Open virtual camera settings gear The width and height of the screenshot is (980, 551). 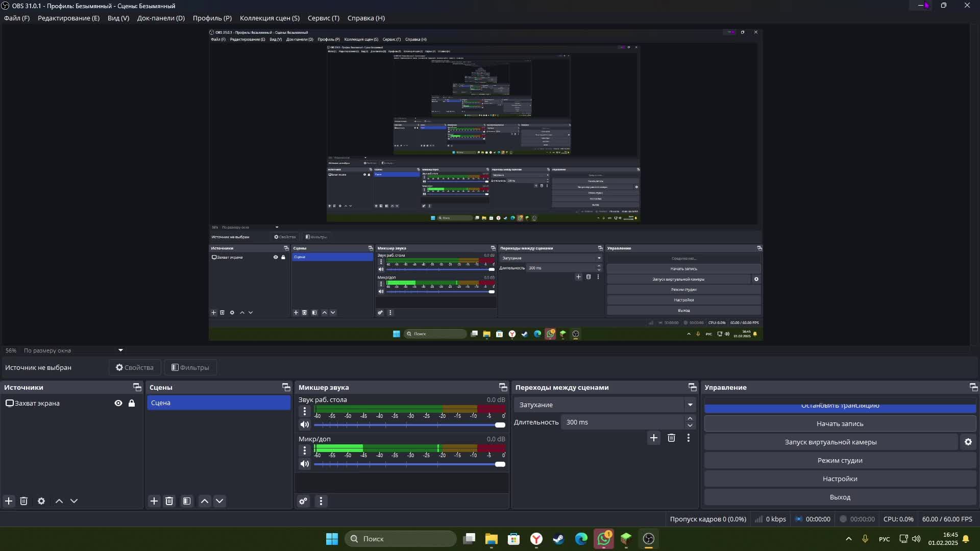(x=968, y=442)
